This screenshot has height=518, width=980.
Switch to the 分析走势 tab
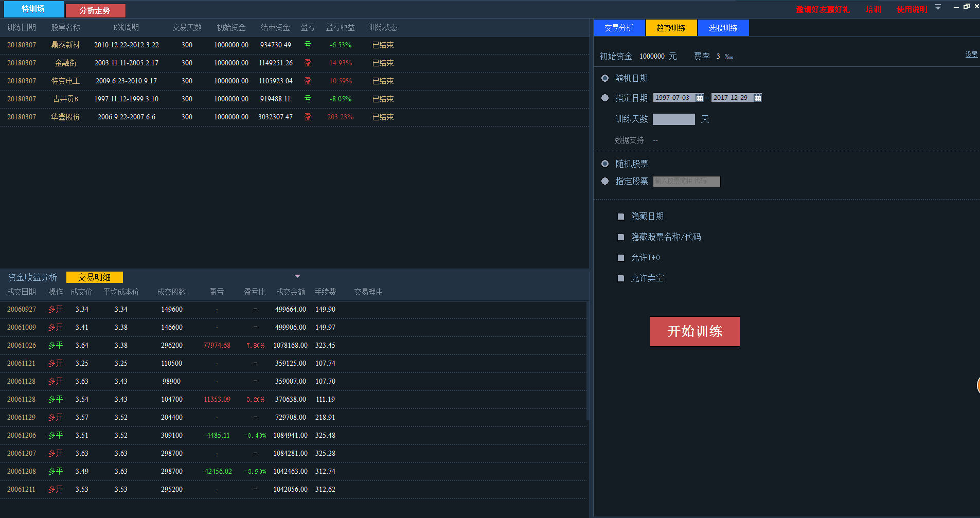coord(95,10)
